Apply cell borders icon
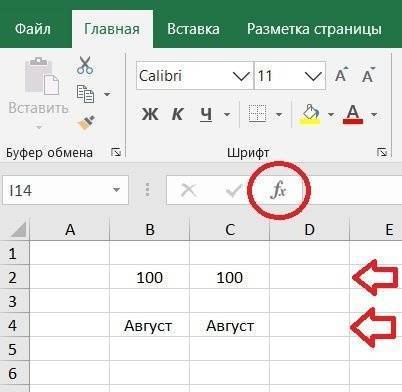This screenshot has height=392, width=402. click(x=257, y=114)
